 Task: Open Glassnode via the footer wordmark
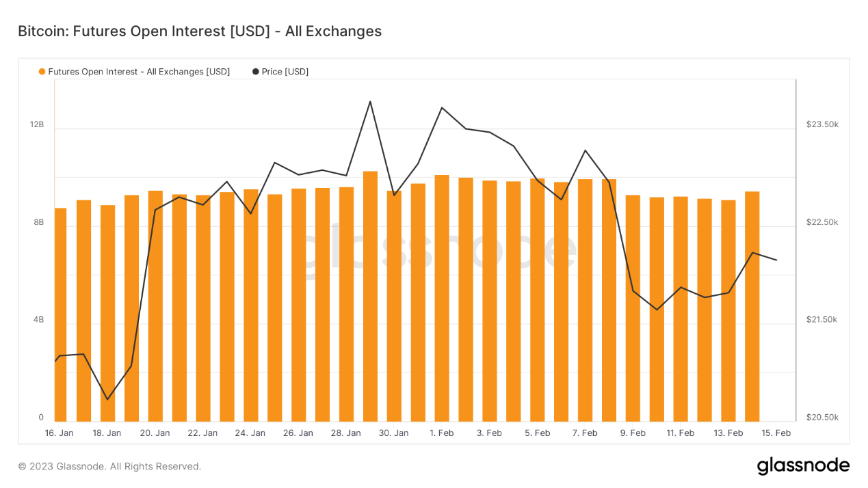(x=803, y=466)
